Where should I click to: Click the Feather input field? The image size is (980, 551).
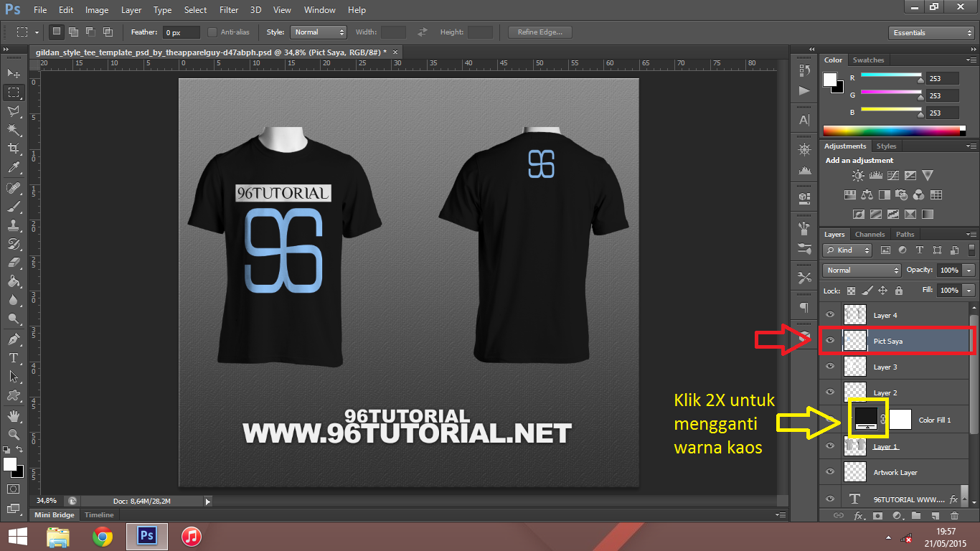point(182,32)
